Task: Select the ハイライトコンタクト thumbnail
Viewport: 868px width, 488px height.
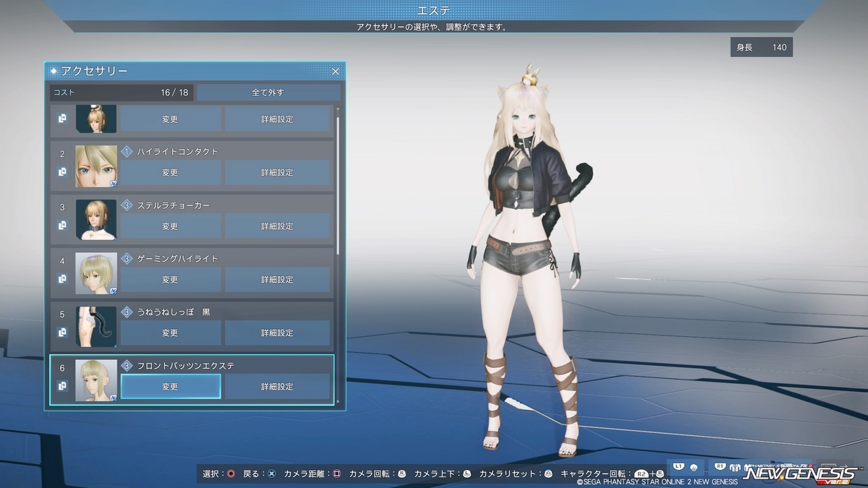Action: click(96, 166)
